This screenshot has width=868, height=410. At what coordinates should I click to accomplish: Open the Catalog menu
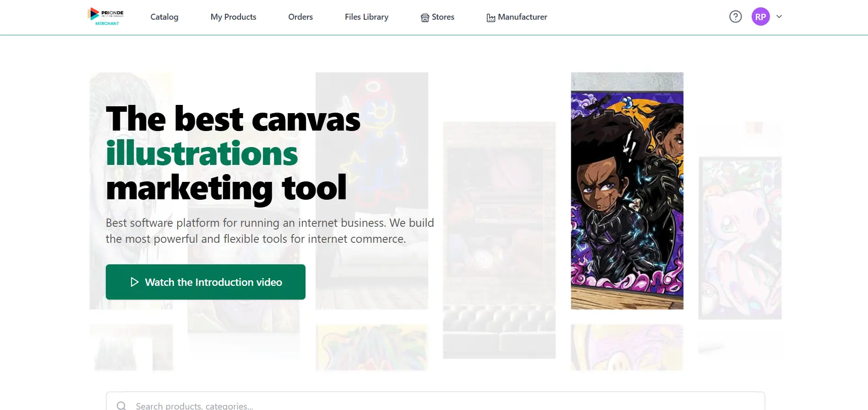[164, 17]
